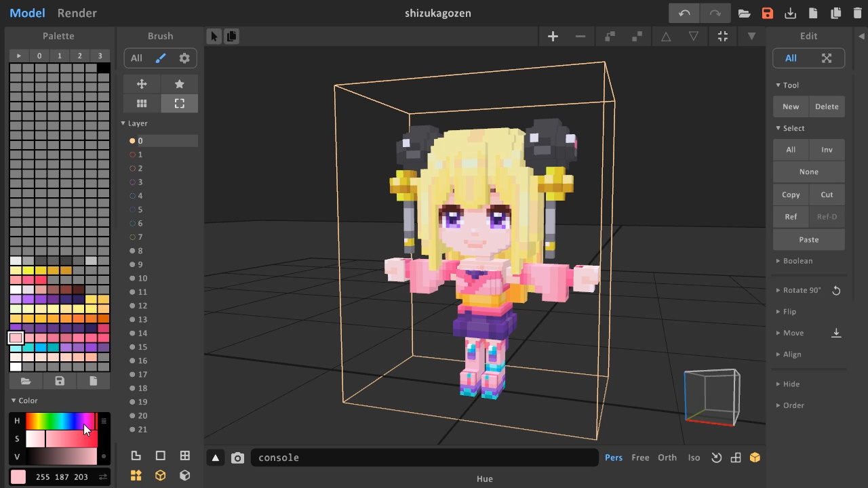Click the New button in Tool section
The height and width of the screenshot is (488, 868).
(791, 106)
